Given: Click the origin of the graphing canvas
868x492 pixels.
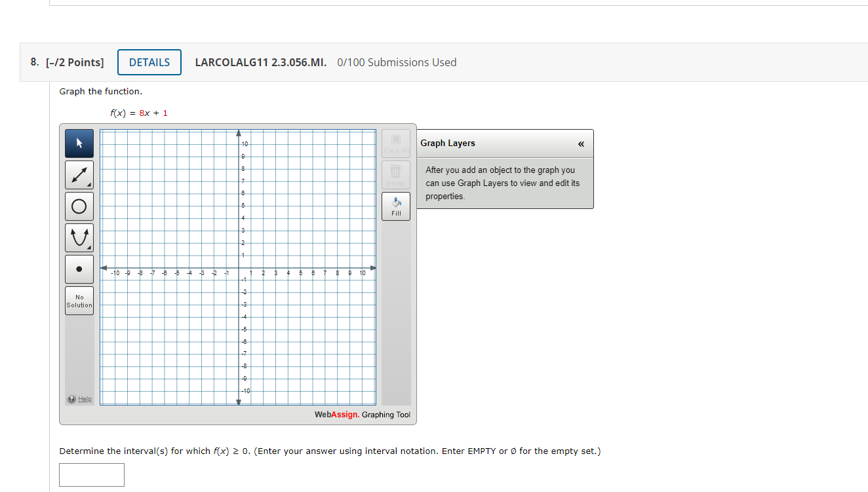Looking at the screenshot, I should pos(239,267).
